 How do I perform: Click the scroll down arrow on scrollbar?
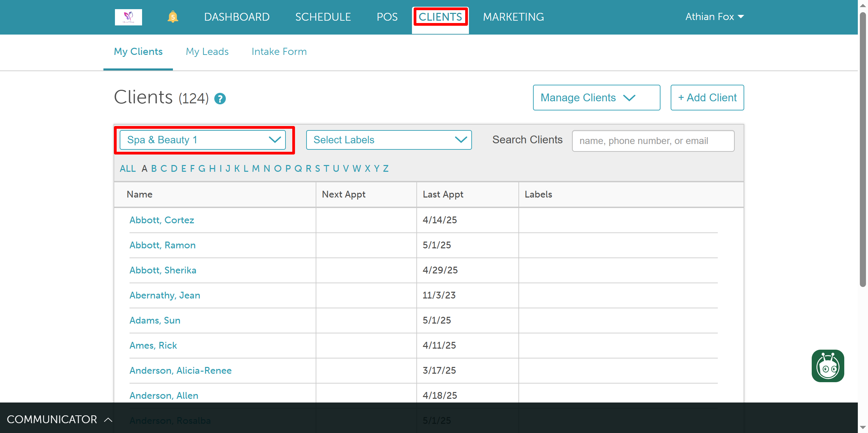pyautogui.click(x=863, y=428)
